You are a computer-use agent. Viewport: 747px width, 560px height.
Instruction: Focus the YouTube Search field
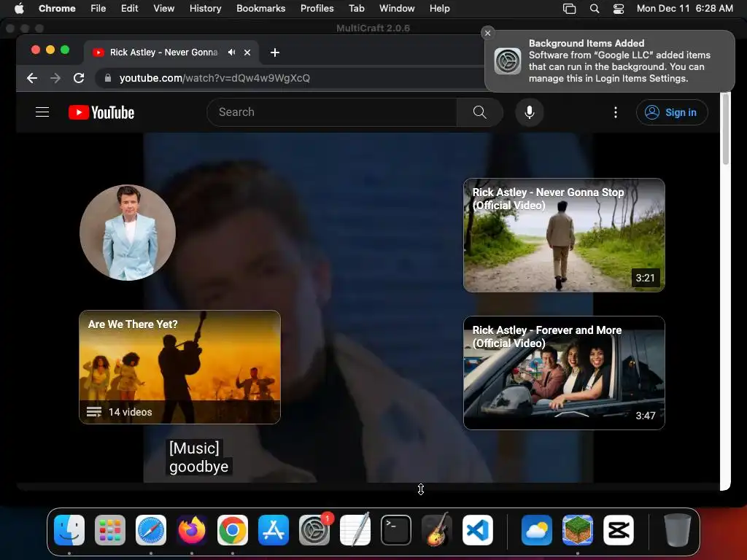tap(332, 112)
